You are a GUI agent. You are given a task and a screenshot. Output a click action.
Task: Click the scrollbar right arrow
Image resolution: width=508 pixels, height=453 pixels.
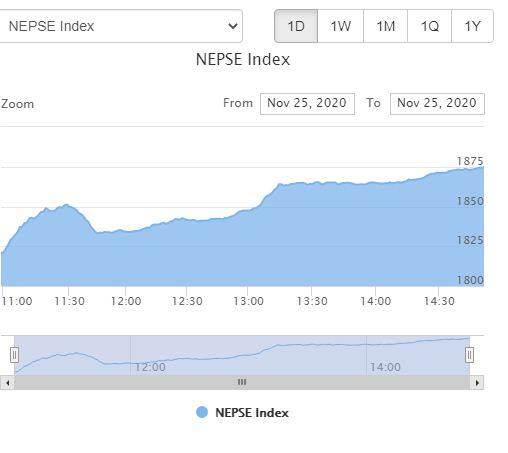(477, 383)
